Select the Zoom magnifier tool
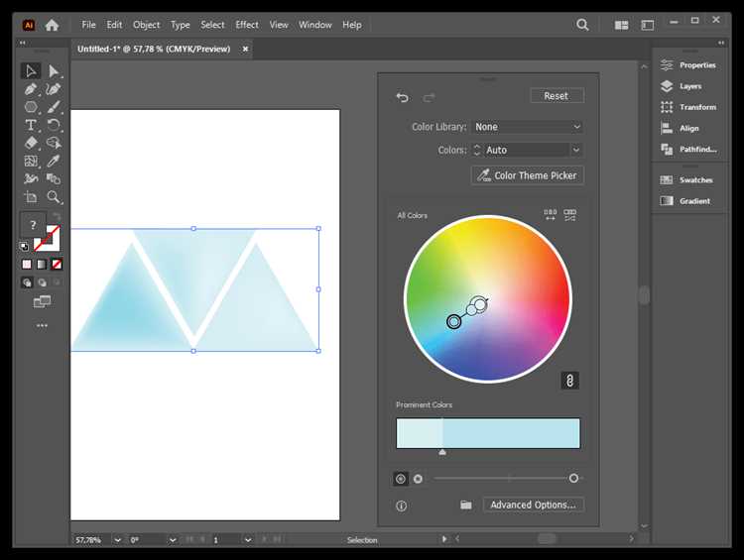 (x=54, y=197)
